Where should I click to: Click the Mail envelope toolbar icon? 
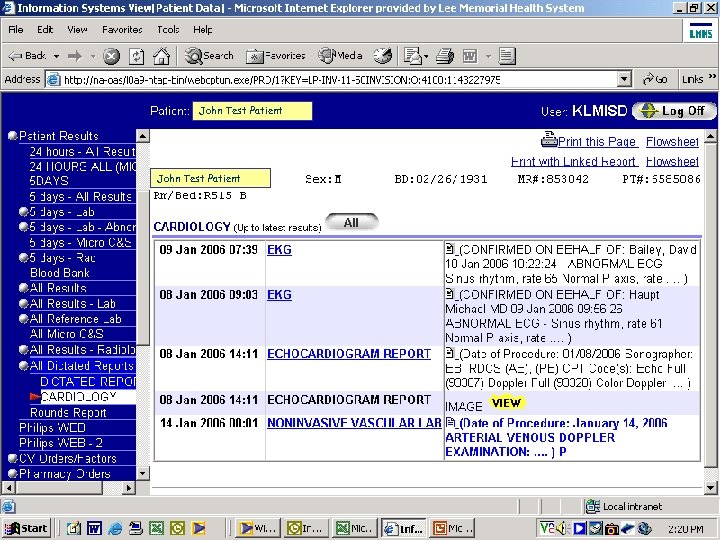(x=412, y=56)
